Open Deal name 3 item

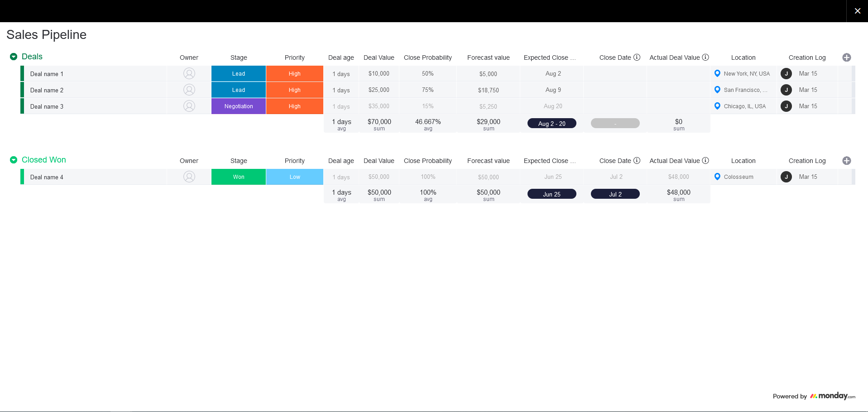click(47, 106)
